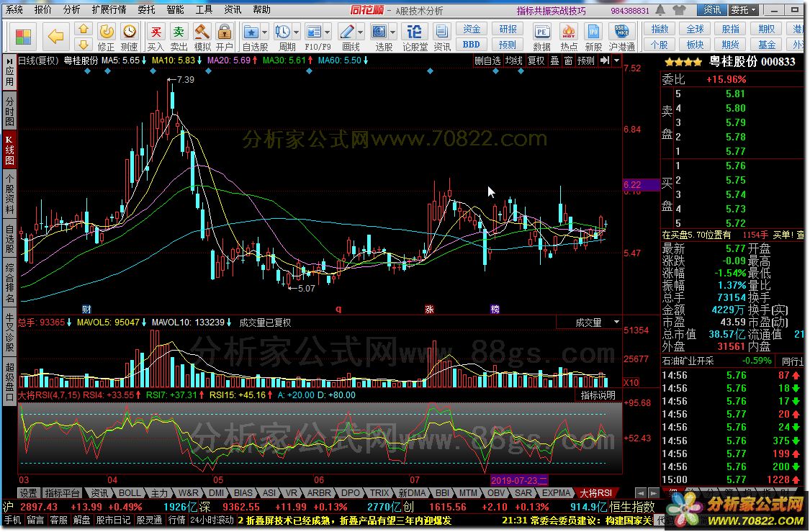Go back using the yellow left arrow

55,36
